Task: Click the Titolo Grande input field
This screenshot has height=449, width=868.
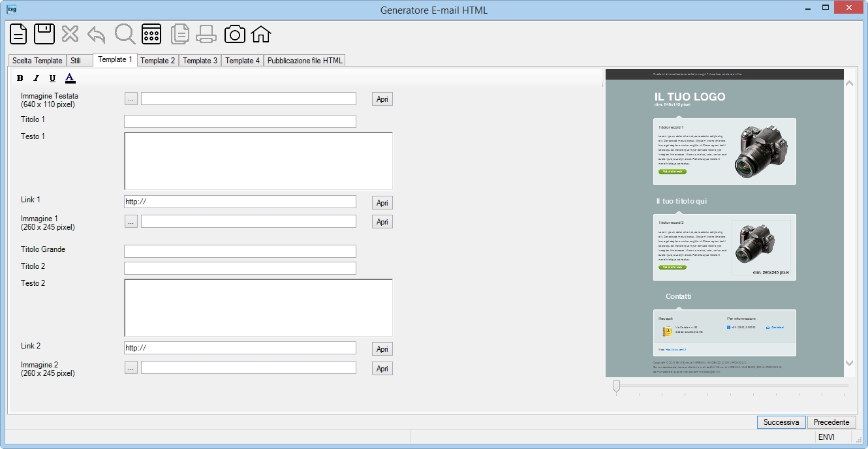Action: [x=240, y=251]
